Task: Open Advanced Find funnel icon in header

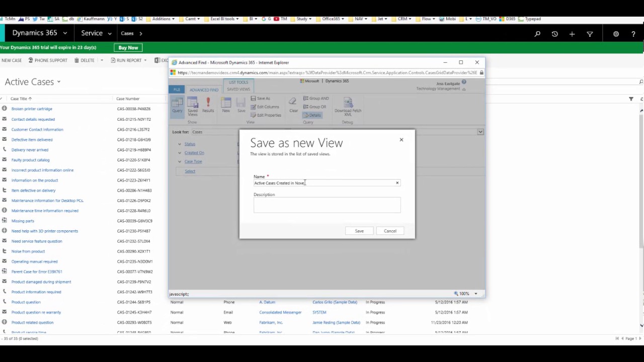Action: click(x=590, y=34)
